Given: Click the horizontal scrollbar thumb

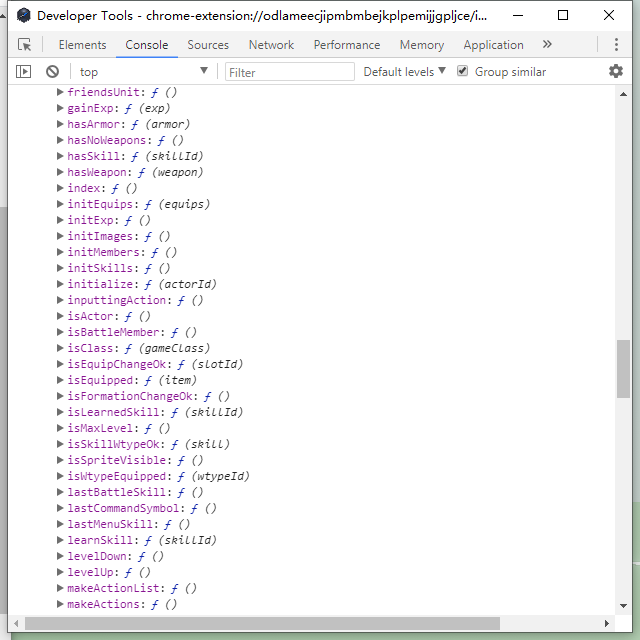Looking at the screenshot, I should click(262, 623).
